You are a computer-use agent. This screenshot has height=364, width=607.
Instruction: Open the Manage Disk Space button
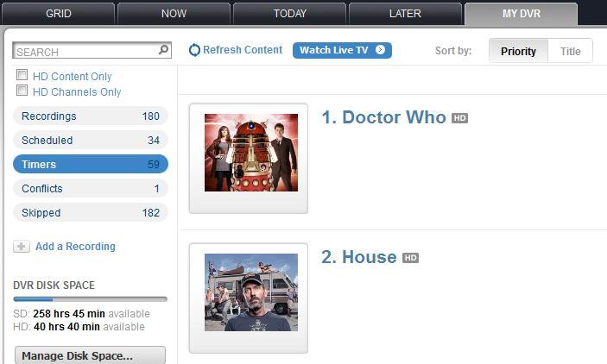[90, 355]
